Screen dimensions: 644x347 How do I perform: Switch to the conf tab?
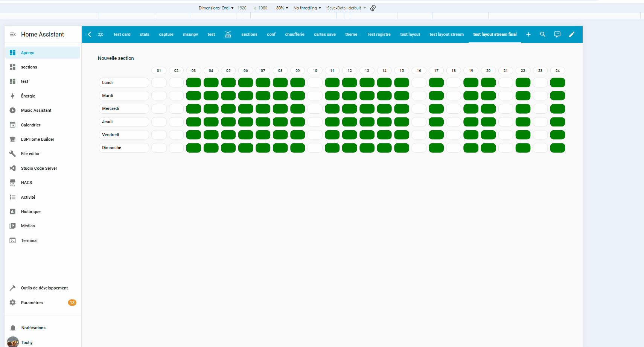[271, 34]
